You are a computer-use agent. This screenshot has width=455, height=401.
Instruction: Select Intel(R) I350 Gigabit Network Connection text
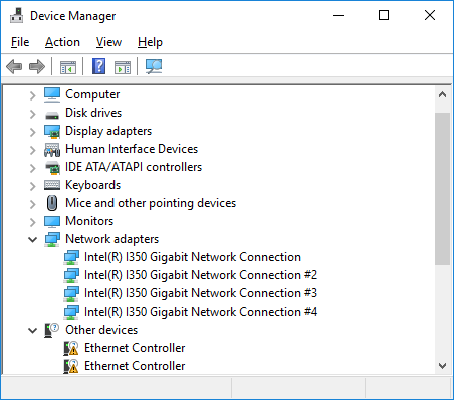tap(192, 257)
